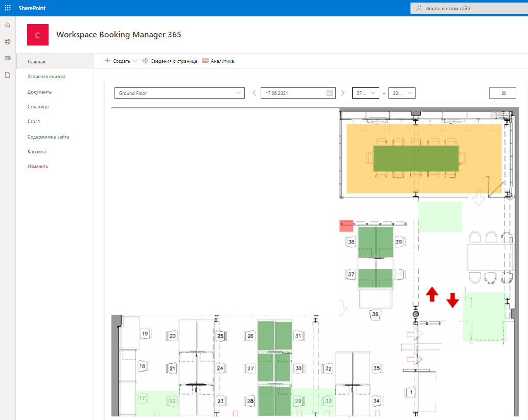Click the gear icon next to Сведения о странице
Image resolution: width=528 pixels, height=420 pixels.
pos(144,60)
